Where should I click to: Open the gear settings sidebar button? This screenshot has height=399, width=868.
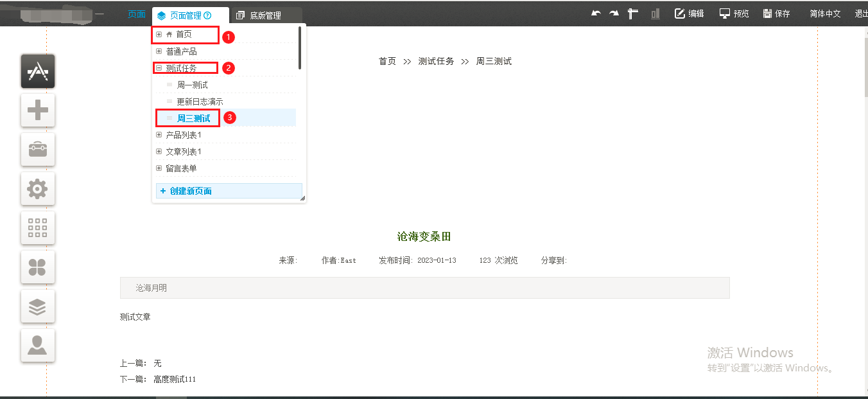[38, 189]
